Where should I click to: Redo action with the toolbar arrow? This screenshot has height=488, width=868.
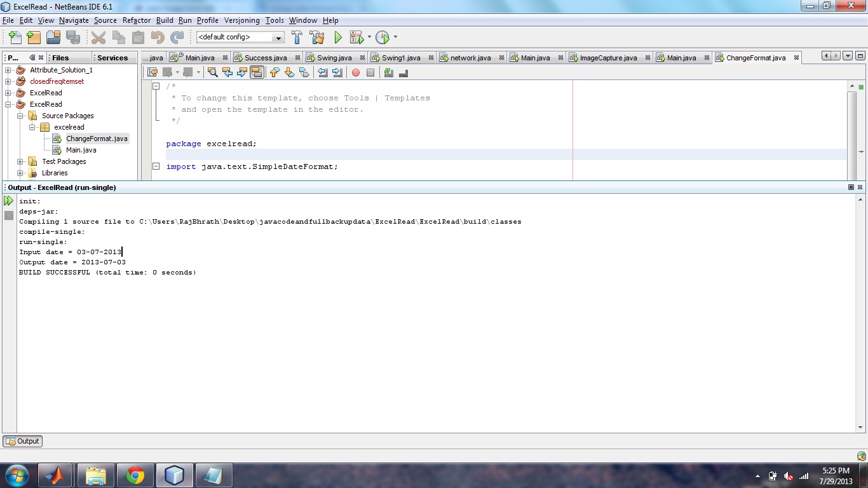[x=177, y=37]
